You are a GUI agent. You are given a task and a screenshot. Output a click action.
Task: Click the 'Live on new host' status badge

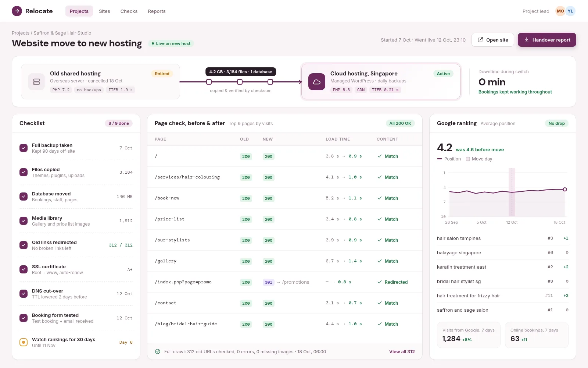point(171,43)
